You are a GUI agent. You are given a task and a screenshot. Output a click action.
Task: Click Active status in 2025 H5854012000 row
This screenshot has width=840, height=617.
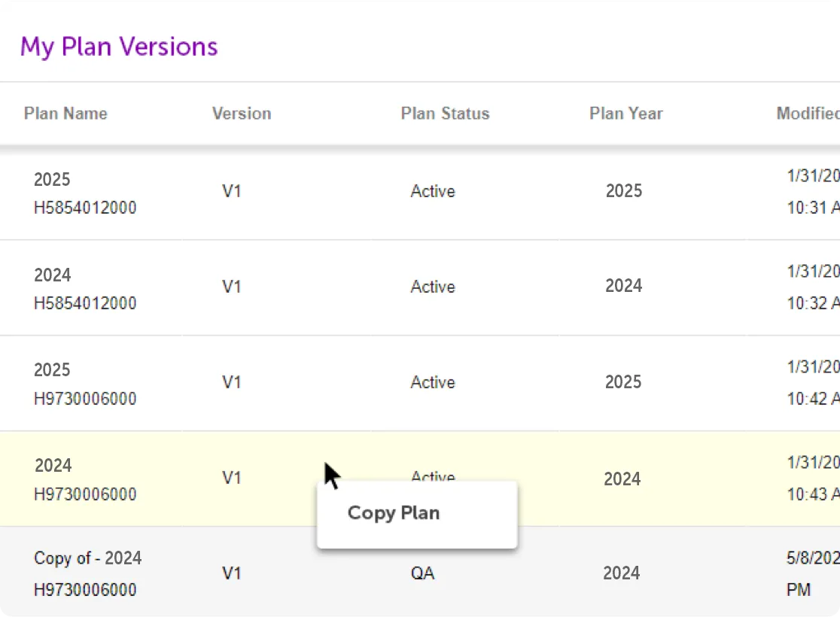coord(433,191)
